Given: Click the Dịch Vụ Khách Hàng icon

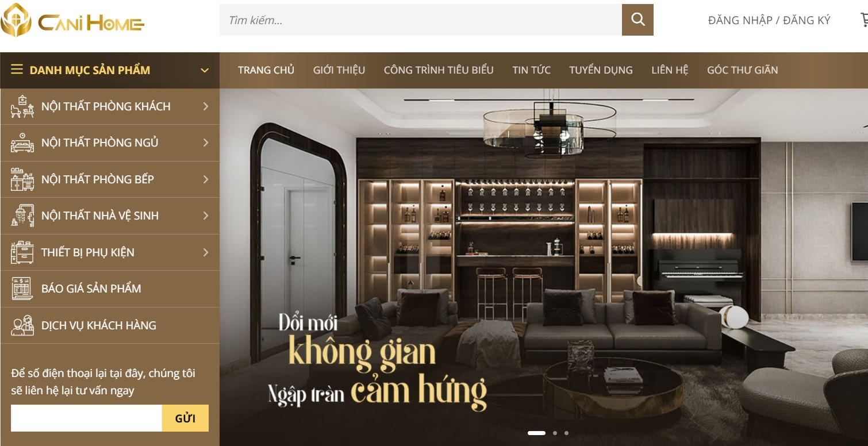Looking at the screenshot, I should click(x=22, y=325).
